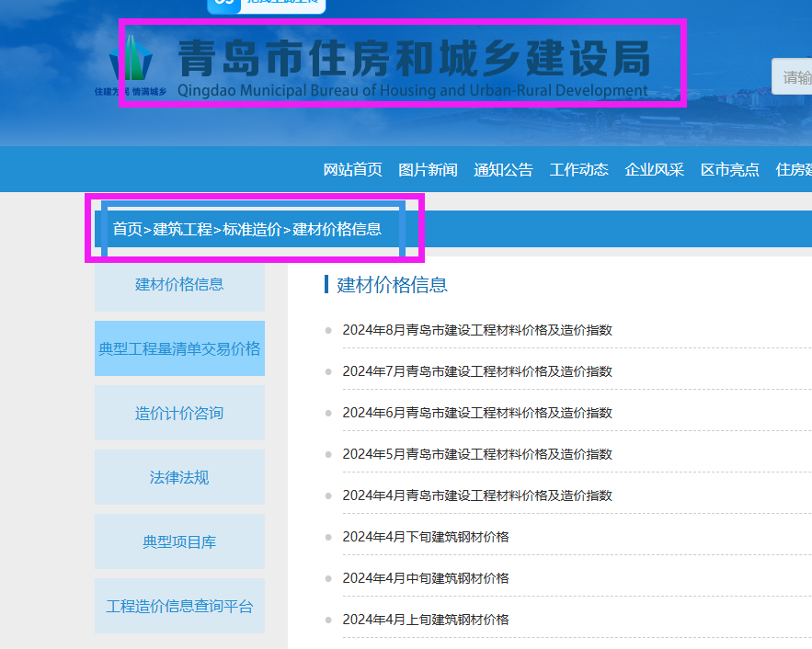Click 标准造价 in the breadcrumb
The width and height of the screenshot is (812, 649).
(x=252, y=229)
